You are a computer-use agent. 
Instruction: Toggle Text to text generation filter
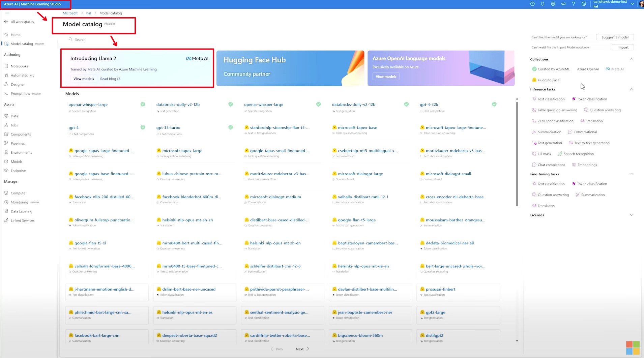click(589, 143)
